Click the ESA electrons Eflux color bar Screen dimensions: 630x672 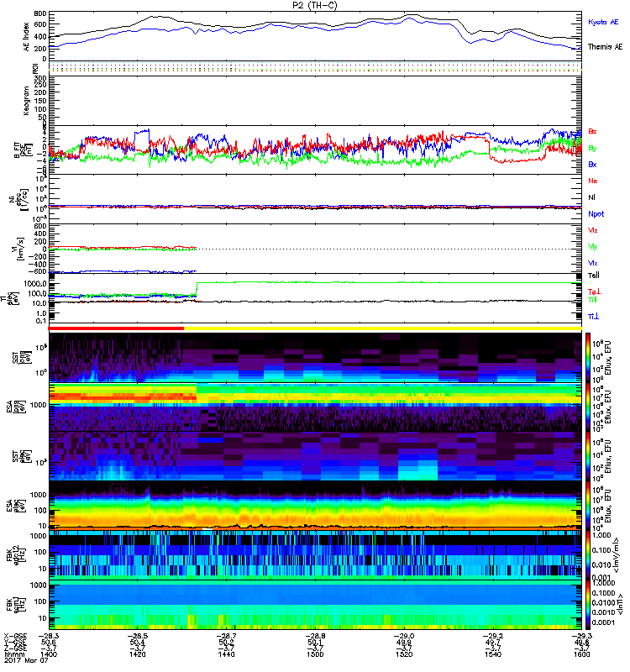pyautogui.click(x=588, y=505)
